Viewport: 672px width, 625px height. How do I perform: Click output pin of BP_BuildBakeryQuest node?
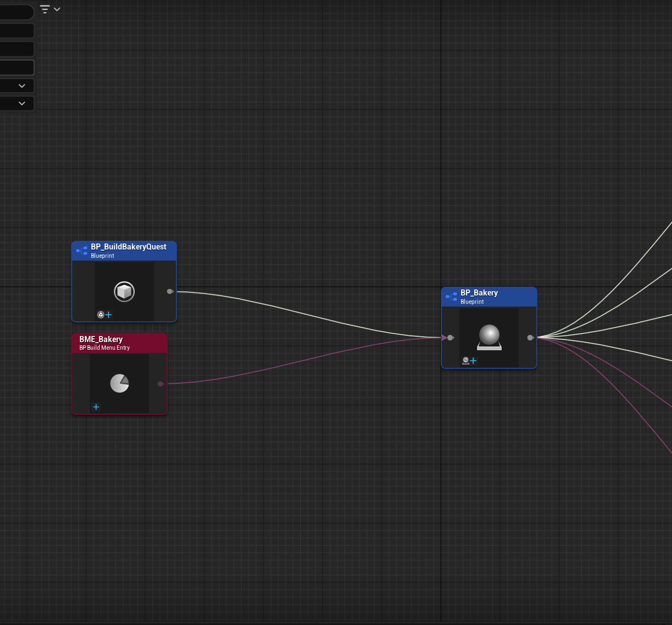click(x=170, y=291)
